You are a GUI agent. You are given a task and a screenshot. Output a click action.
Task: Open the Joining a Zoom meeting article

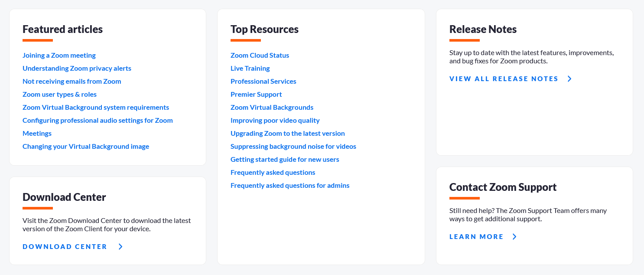[x=59, y=55]
